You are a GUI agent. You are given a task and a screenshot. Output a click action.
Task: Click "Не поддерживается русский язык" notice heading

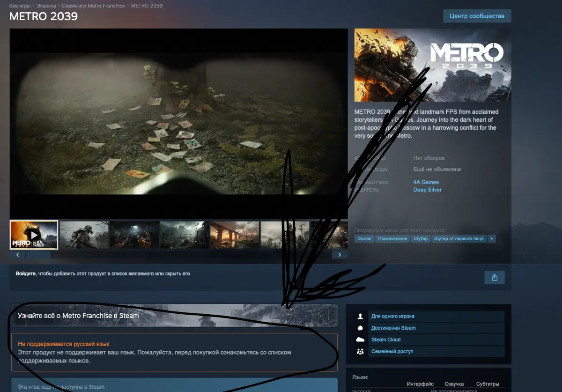click(64, 344)
